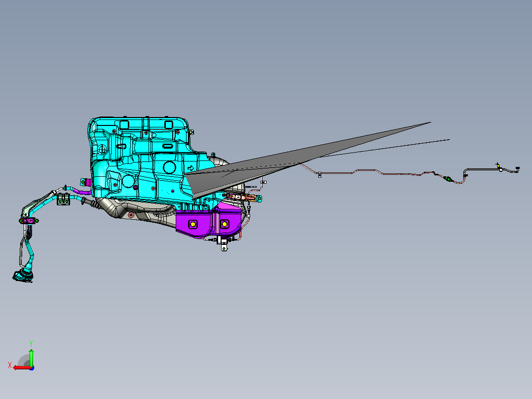Select the green connector on the thin fuel line
532x399 pixels.
448,178
